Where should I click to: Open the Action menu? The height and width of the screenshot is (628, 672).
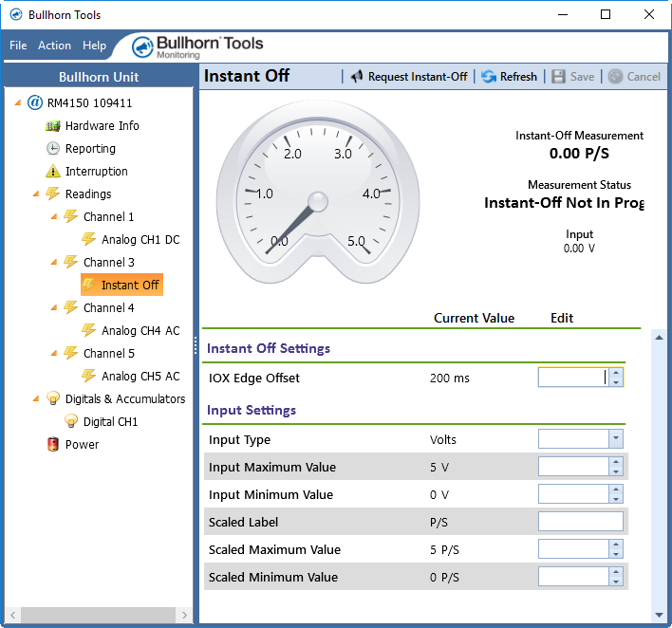point(54,46)
